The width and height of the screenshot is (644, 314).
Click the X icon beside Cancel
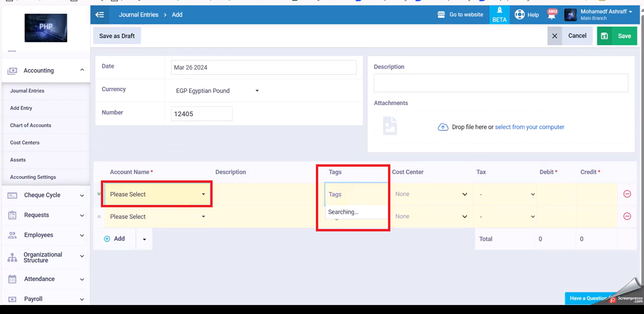[x=554, y=36]
